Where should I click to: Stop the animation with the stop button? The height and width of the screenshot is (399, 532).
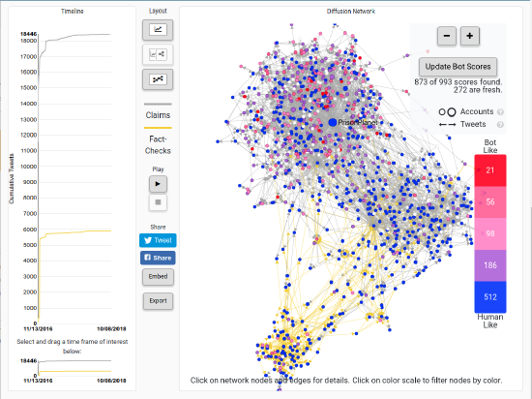[158, 202]
